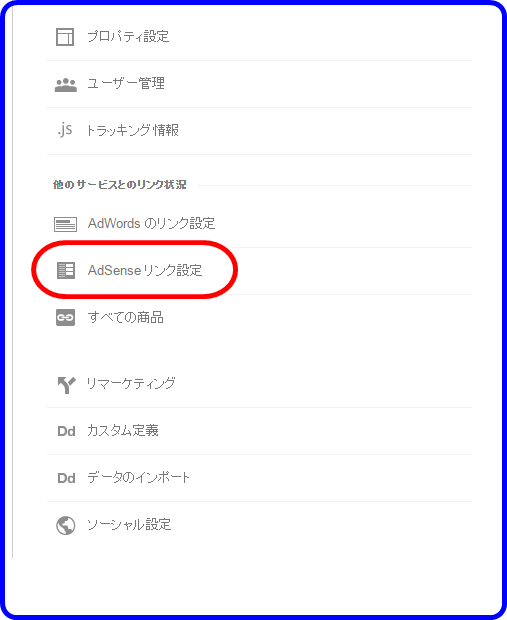
Task: Click the AdWords link settings icon
Action: point(65,224)
